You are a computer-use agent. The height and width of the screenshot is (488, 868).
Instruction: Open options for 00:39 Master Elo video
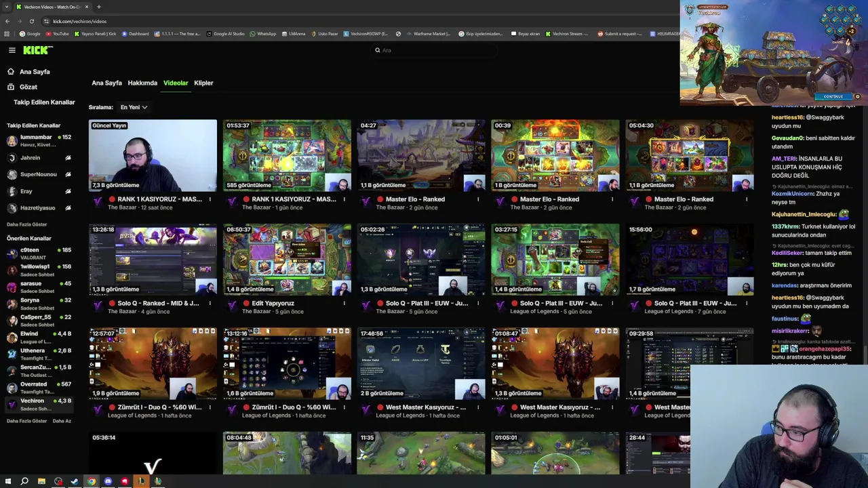[612, 199]
